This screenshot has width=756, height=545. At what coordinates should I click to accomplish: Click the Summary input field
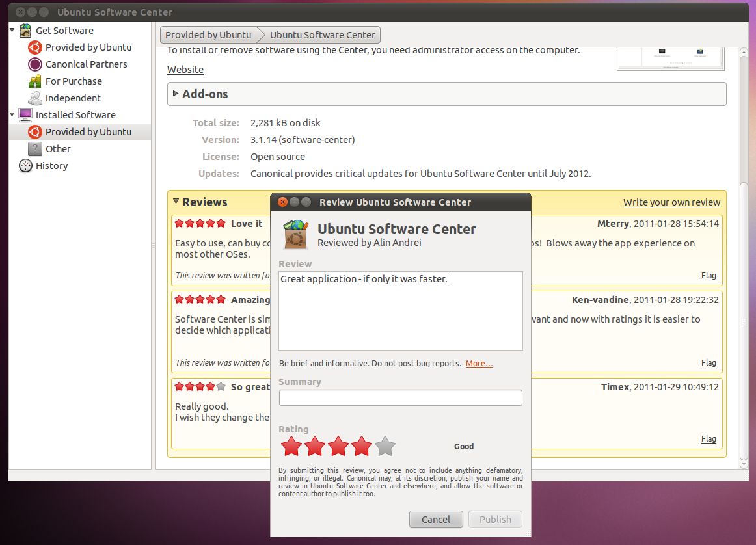tap(401, 397)
